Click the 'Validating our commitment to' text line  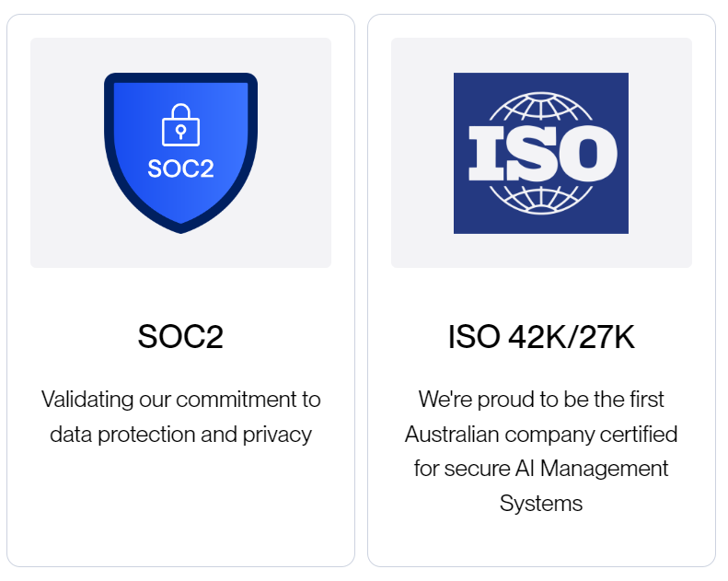[x=180, y=400]
